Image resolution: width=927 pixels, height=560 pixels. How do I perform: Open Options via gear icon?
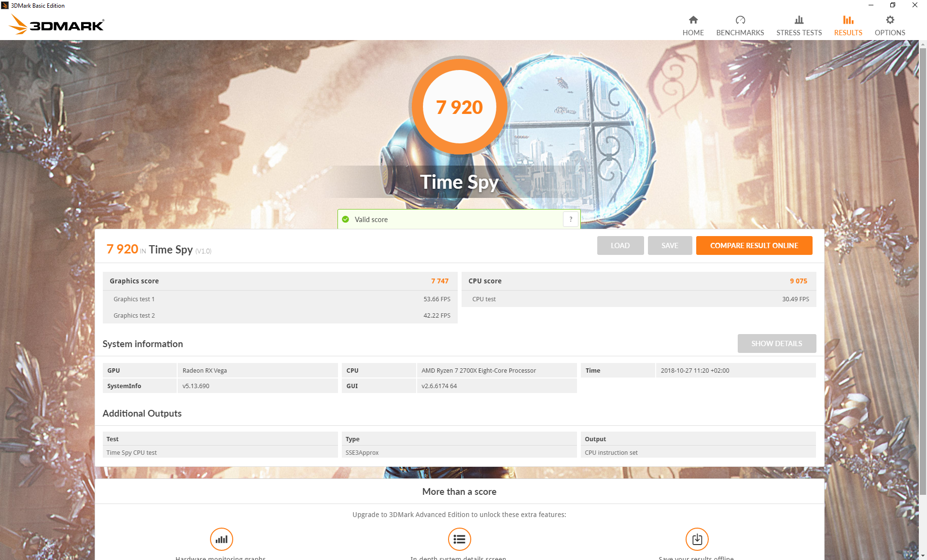click(x=889, y=20)
